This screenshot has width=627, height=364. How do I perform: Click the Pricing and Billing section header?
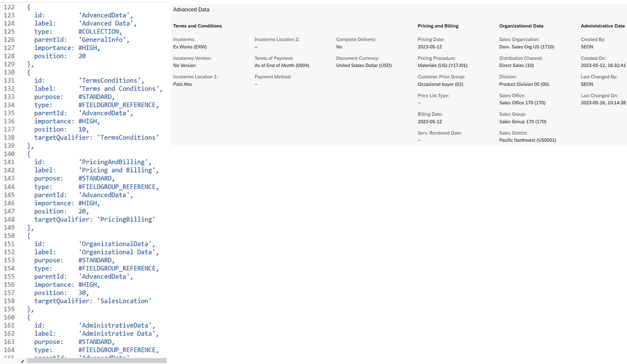click(x=437, y=25)
